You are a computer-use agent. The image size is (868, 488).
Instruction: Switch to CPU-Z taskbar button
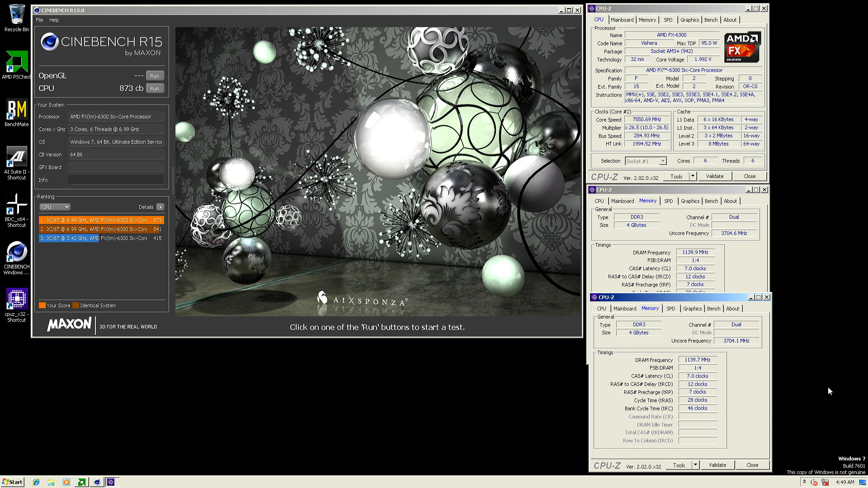(111, 482)
